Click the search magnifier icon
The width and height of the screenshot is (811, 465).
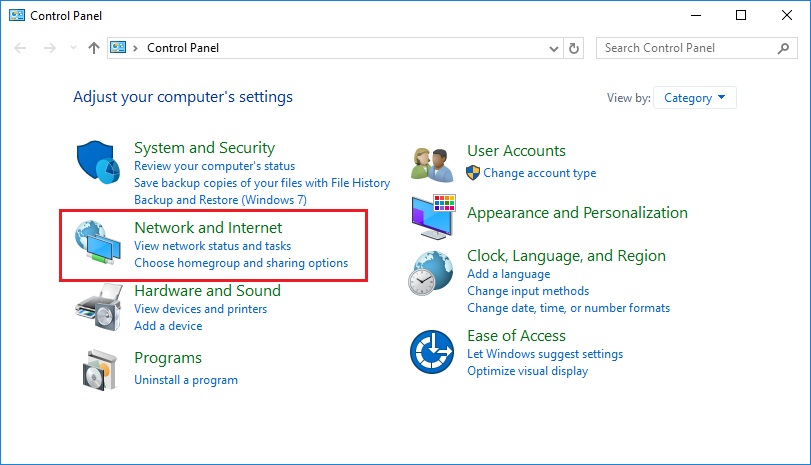[783, 48]
